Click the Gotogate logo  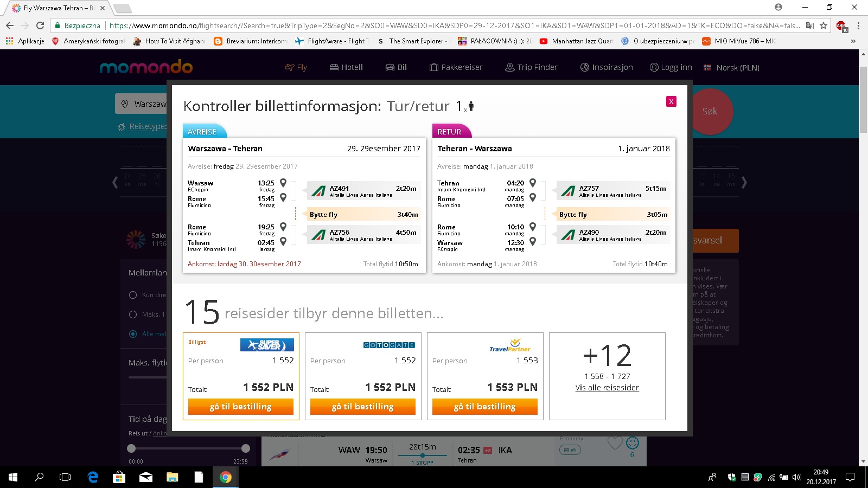(389, 345)
